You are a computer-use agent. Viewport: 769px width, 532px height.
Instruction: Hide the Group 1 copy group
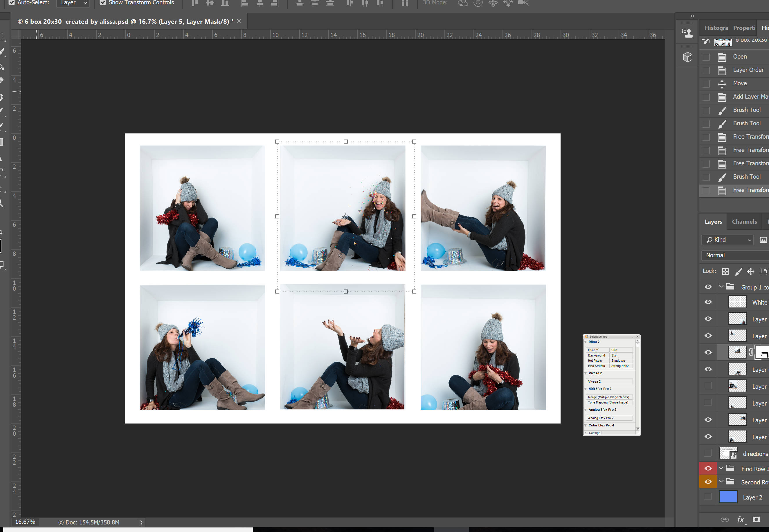pyautogui.click(x=708, y=287)
